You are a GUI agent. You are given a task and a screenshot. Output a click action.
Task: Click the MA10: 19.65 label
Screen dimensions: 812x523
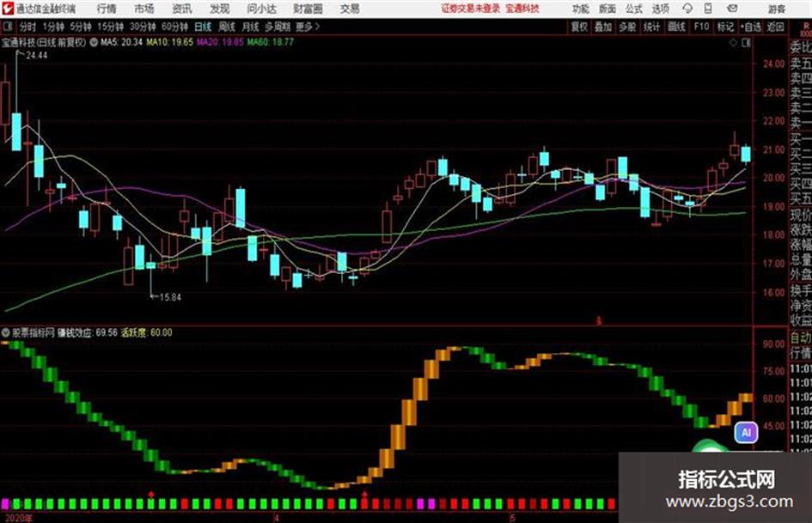pyautogui.click(x=170, y=42)
